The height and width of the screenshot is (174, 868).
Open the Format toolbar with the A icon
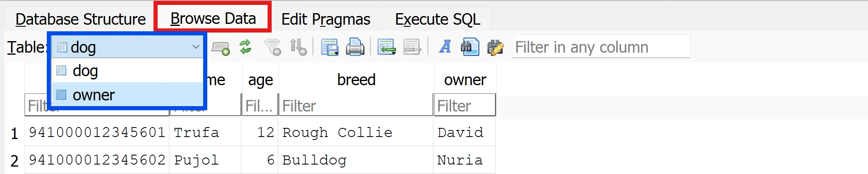[x=445, y=47]
